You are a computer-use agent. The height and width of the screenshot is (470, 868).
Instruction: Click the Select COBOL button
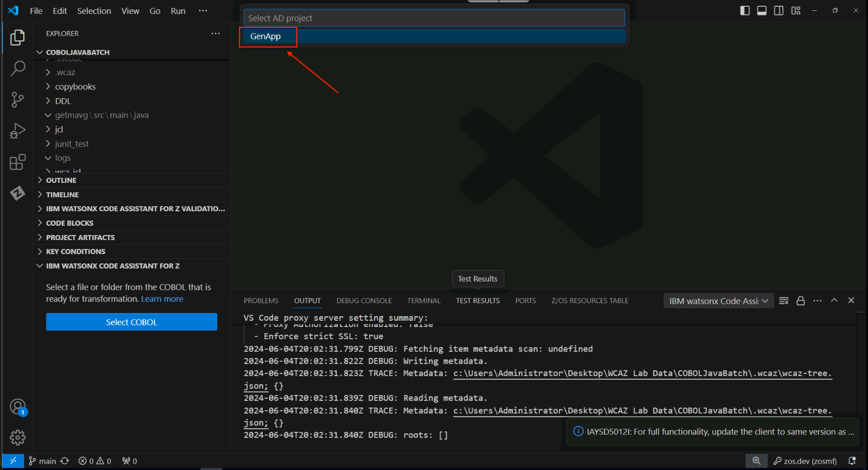pyautogui.click(x=132, y=322)
